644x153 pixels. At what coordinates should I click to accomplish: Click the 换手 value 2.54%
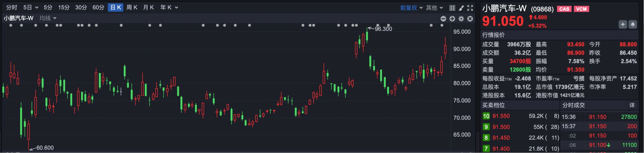point(629,61)
